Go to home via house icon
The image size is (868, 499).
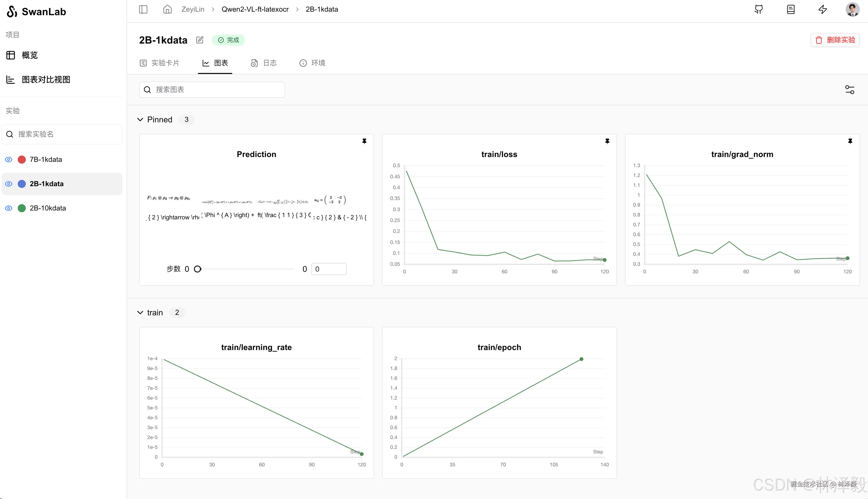click(x=167, y=9)
